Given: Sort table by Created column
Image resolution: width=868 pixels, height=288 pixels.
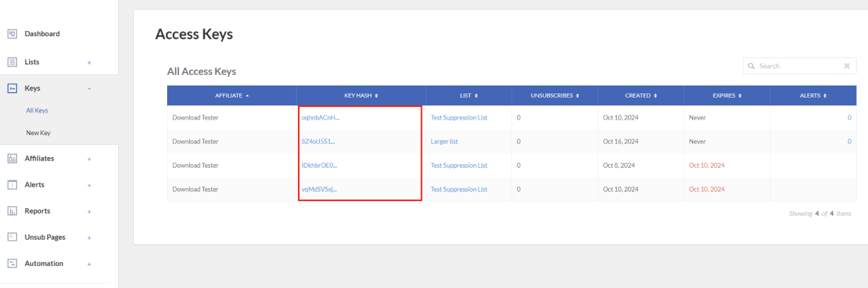Looking at the screenshot, I should click(x=641, y=96).
